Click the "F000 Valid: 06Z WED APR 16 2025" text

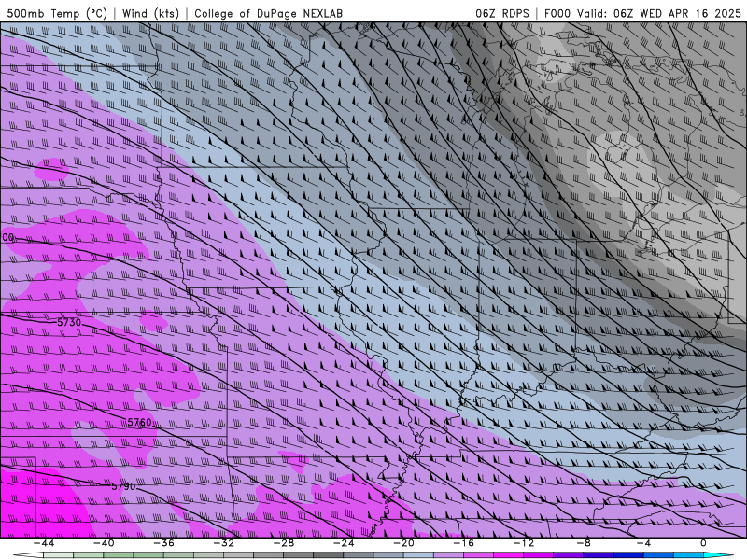tap(642, 13)
